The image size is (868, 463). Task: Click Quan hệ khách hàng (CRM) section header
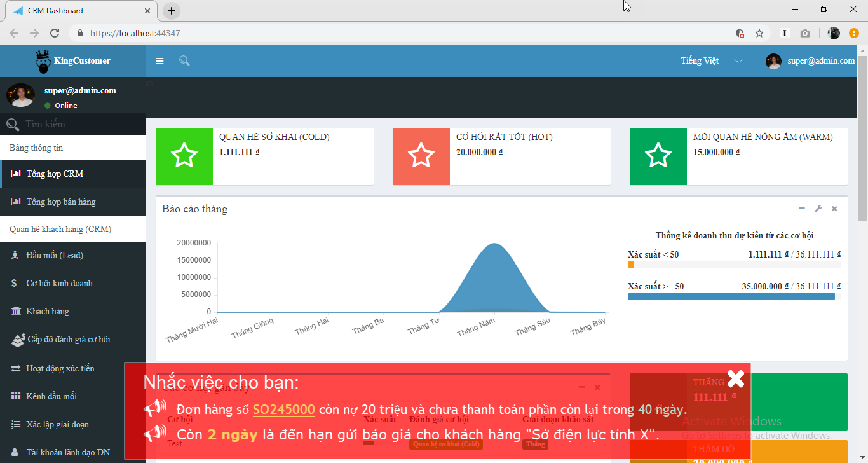[73, 229]
